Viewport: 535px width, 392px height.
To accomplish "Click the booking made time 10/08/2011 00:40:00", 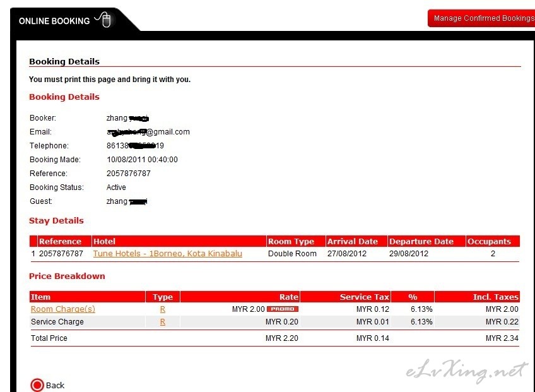I will point(142,160).
